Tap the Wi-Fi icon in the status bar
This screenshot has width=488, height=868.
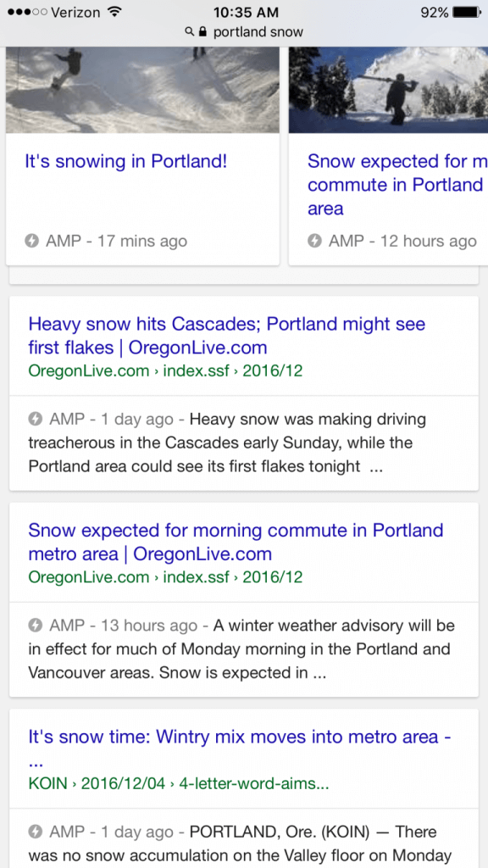pos(114,12)
